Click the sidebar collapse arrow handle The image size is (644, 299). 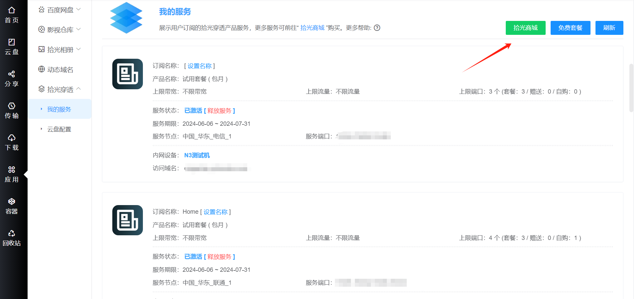(26, 175)
